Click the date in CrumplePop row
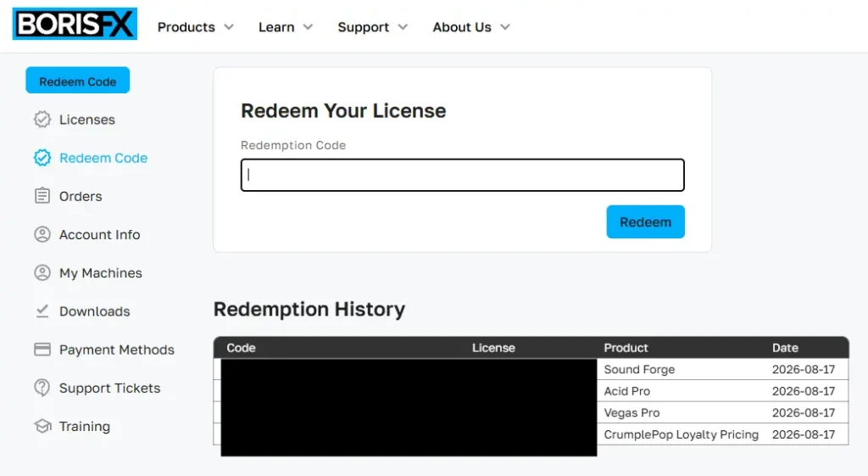This screenshot has height=476, width=868. [x=804, y=434]
